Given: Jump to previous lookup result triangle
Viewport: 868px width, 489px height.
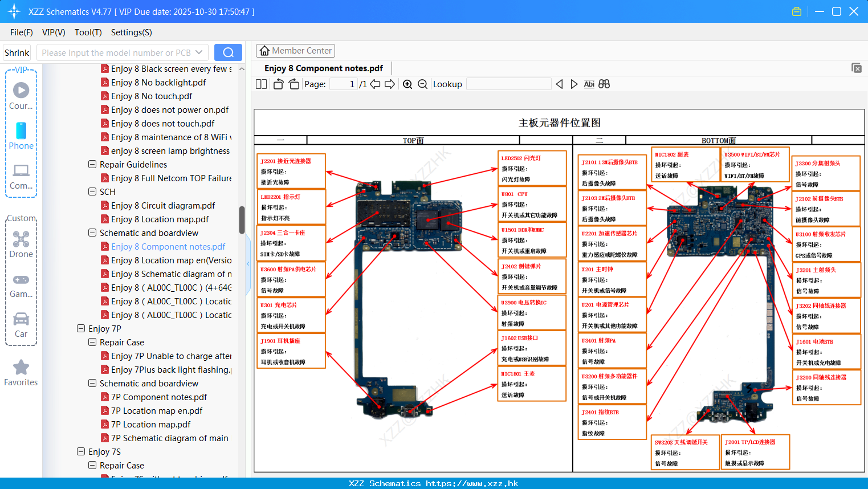Looking at the screenshot, I should (x=559, y=84).
